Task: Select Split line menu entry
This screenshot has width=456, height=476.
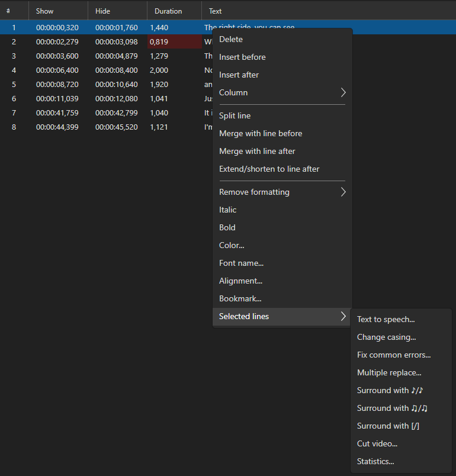Action: [x=235, y=116]
